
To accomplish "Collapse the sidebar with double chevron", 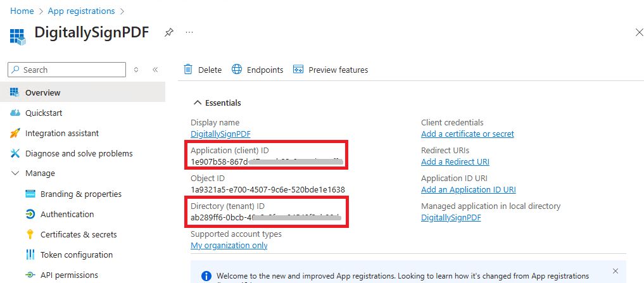I will click(x=155, y=70).
